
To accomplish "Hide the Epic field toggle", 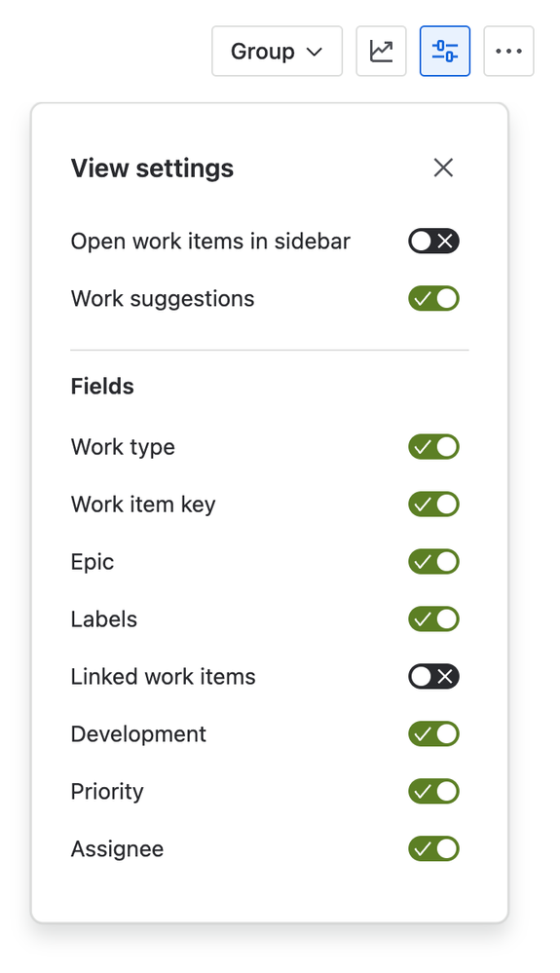I will point(433,562).
